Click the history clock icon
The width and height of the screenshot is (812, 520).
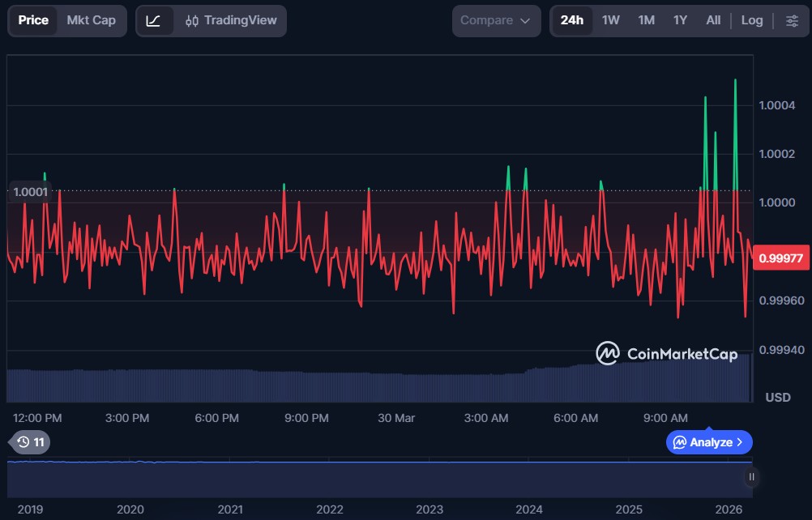[24, 442]
